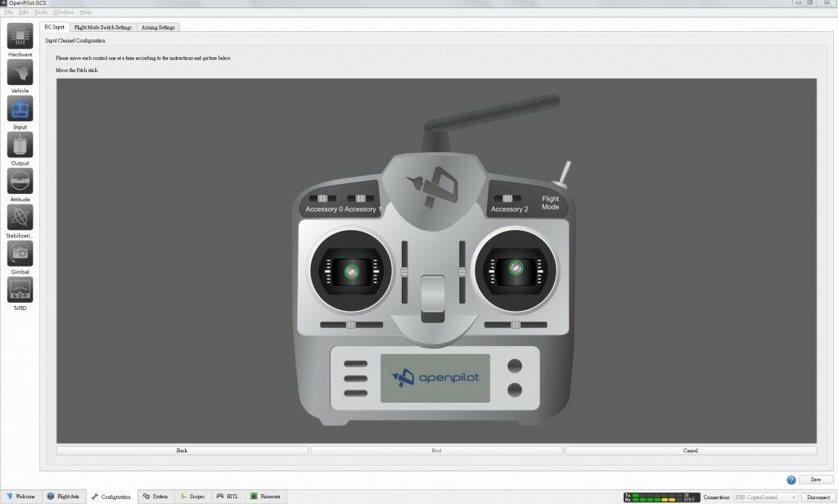The height and width of the screenshot is (504, 838).
Task: Select the Input configuration icon
Action: coord(20,109)
